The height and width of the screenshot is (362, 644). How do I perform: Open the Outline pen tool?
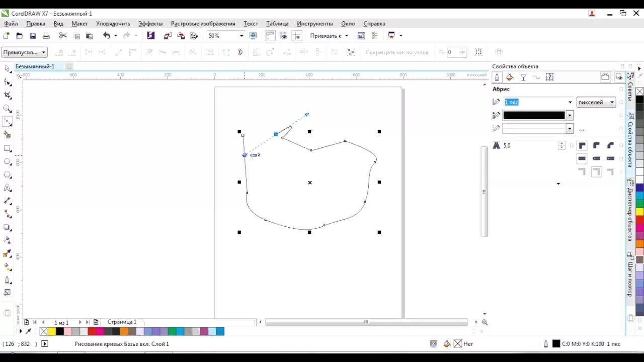(x=8, y=281)
